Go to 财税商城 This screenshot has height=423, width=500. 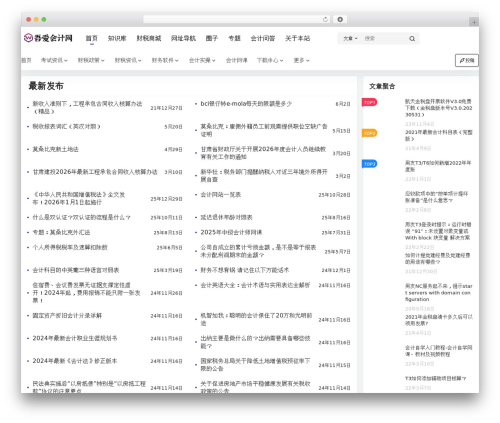(x=149, y=38)
